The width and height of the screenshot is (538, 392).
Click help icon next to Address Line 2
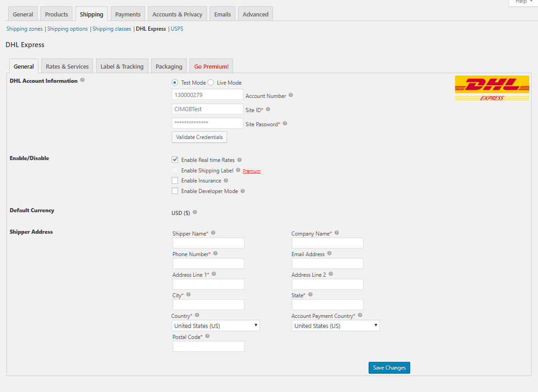331,274
